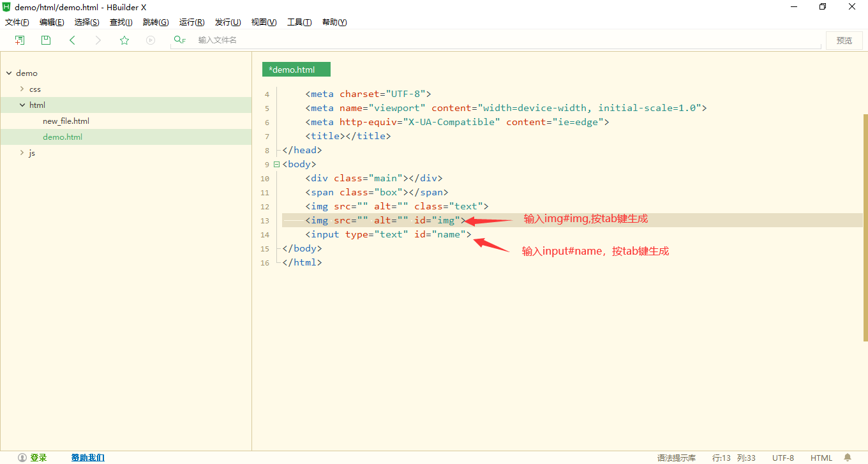Click the closing </head> tag line
This screenshot has width=868, height=464.
(302, 150)
